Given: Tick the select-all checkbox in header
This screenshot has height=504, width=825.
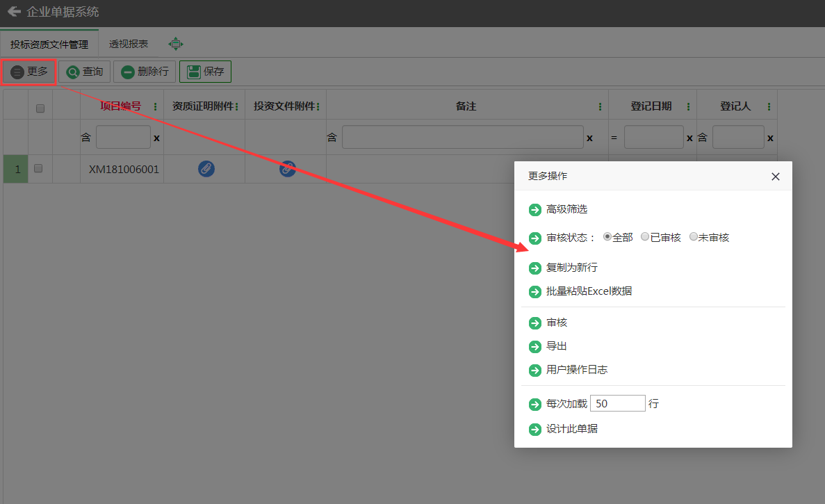Looking at the screenshot, I should tap(40, 108).
